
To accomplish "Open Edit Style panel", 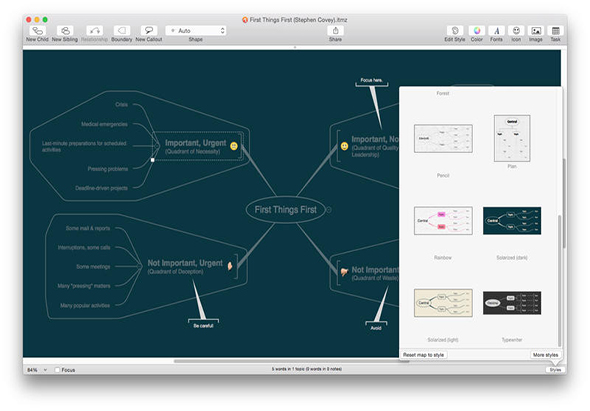I will click(x=455, y=31).
